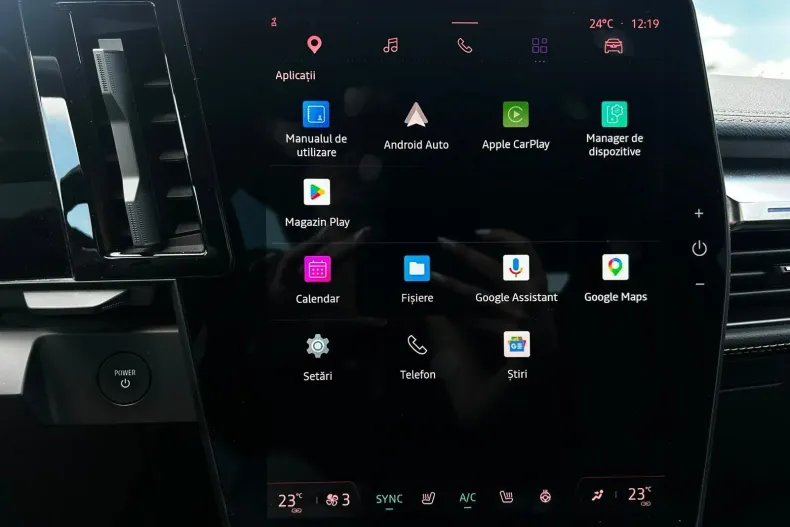This screenshot has width=790, height=527.
Task: Select airflow direction icon
Action: tap(598, 496)
